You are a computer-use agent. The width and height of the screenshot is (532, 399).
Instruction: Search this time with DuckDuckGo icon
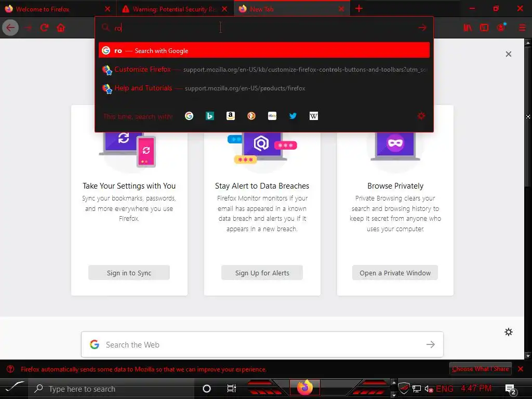251,116
